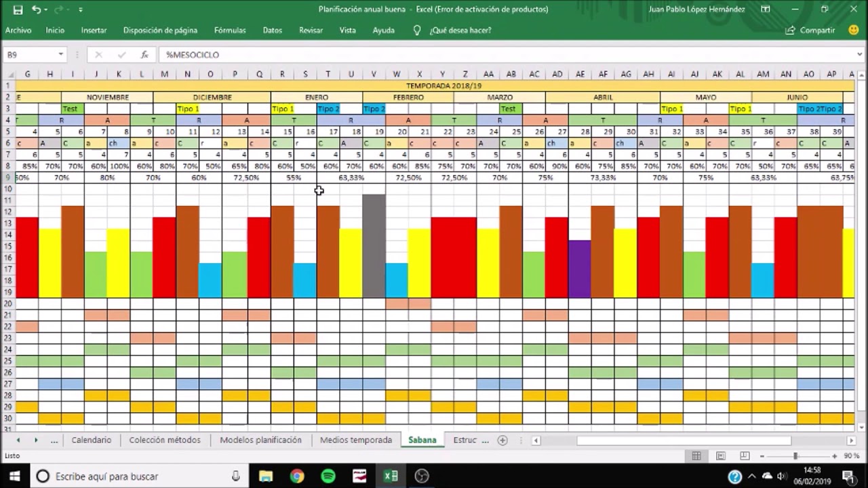Click the grey bar in column V
The image size is (868, 488).
coord(374,246)
